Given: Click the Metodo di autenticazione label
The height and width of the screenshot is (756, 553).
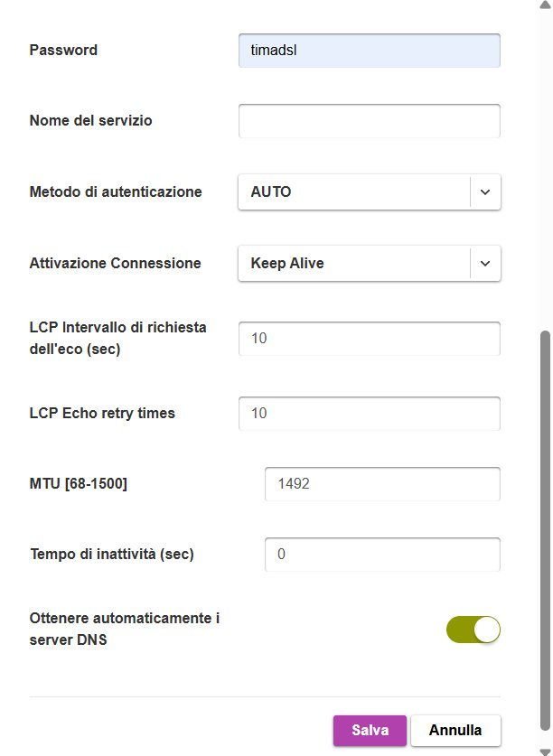Looking at the screenshot, I should [x=116, y=192].
